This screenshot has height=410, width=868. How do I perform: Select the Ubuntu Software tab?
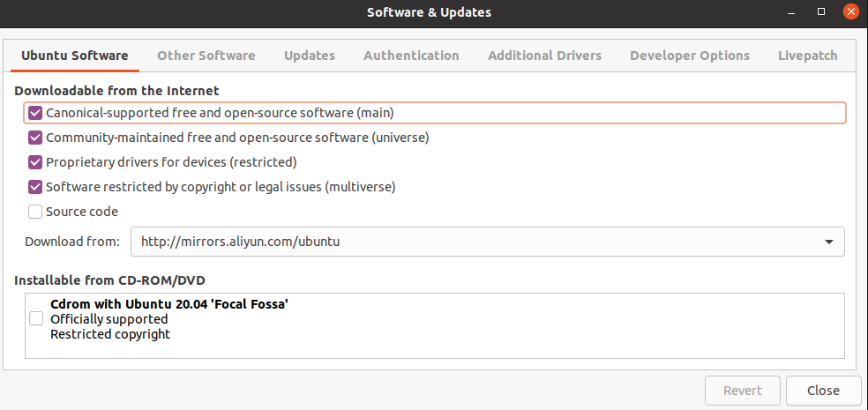coord(75,56)
